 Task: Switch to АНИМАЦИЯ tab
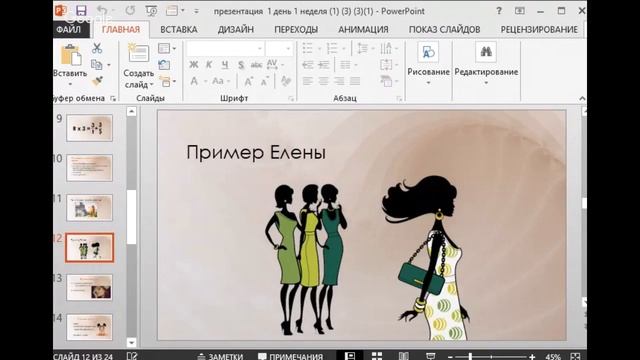point(363,29)
